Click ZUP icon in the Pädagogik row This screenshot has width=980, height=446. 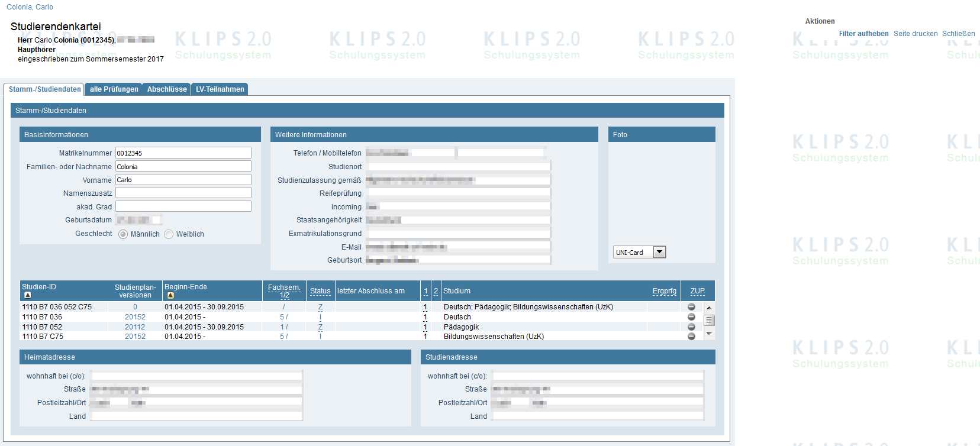[691, 327]
